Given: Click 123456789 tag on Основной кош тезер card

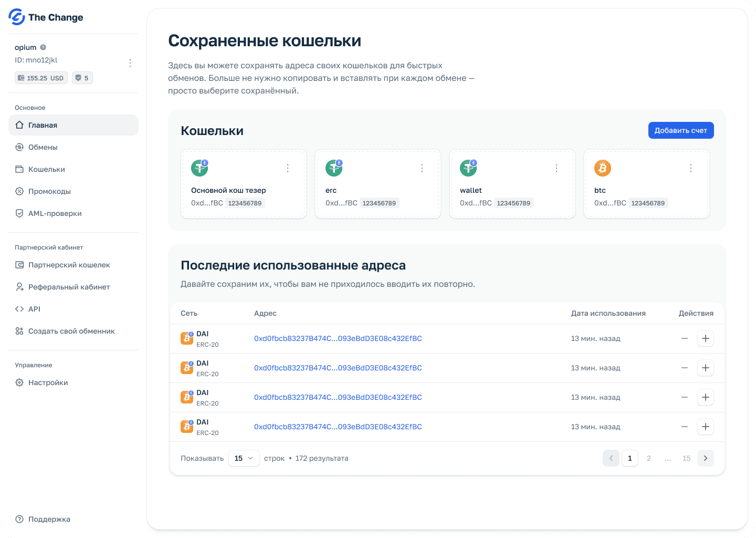Looking at the screenshot, I should (x=245, y=203).
